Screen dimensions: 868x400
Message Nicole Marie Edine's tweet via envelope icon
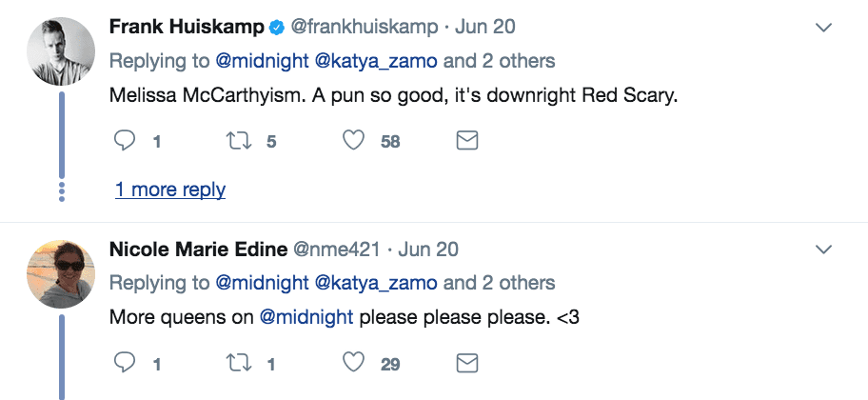(467, 363)
